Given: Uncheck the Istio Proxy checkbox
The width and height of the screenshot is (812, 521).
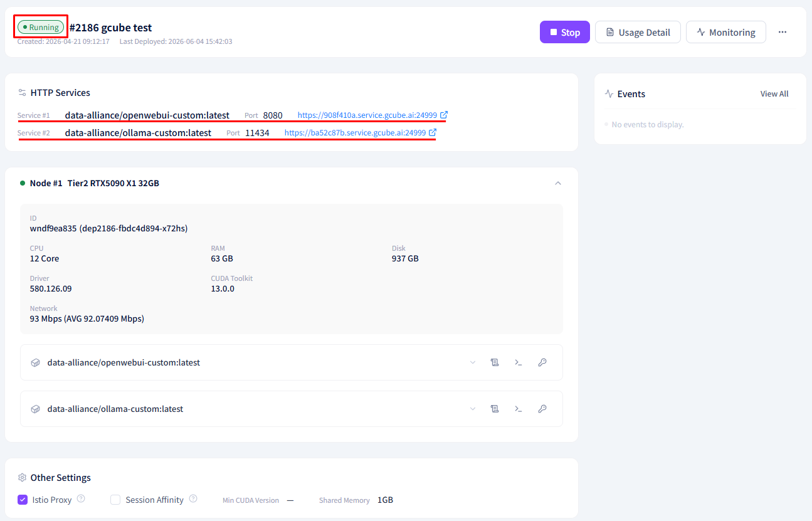Looking at the screenshot, I should pos(23,500).
